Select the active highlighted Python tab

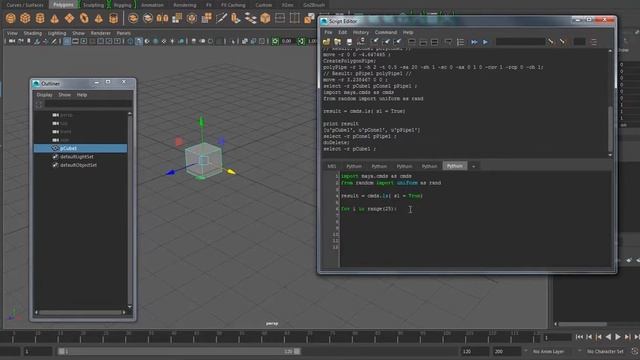click(x=455, y=166)
